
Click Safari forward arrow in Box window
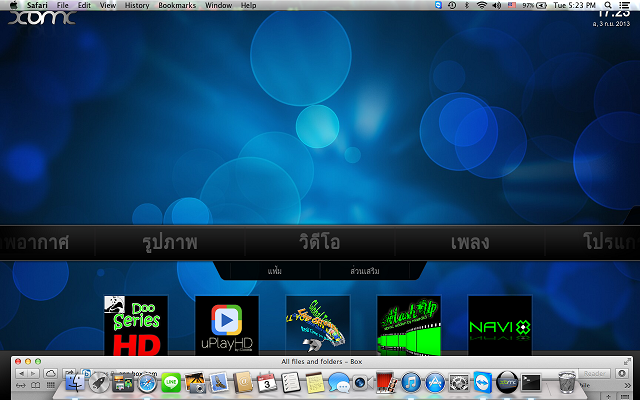pyautogui.click(x=33, y=373)
